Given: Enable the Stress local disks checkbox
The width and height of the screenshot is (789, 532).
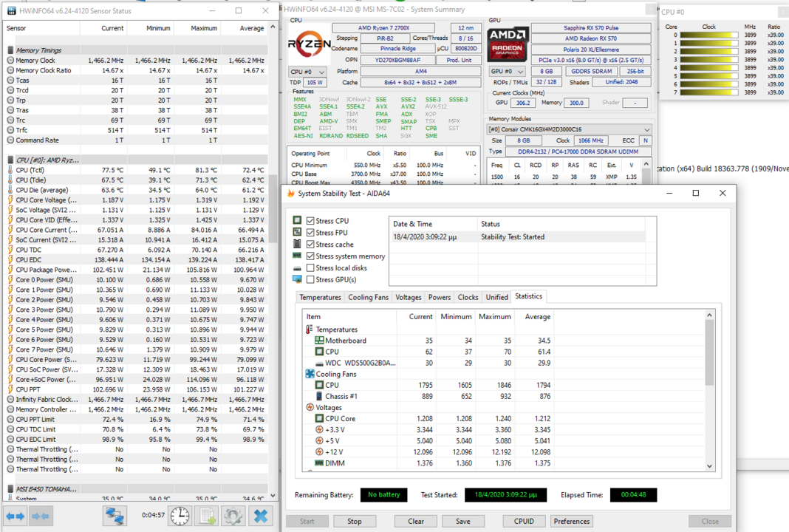Looking at the screenshot, I should coord(310,267).
